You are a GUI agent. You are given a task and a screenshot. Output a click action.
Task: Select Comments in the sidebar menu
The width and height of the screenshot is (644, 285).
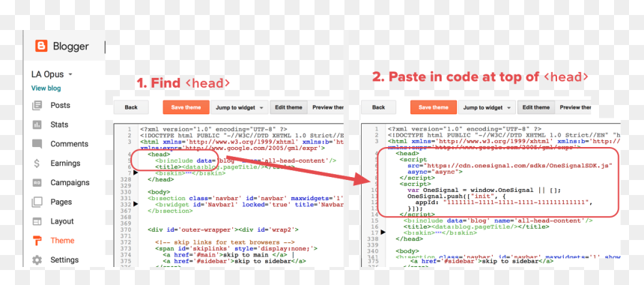[x=70, y=144]
